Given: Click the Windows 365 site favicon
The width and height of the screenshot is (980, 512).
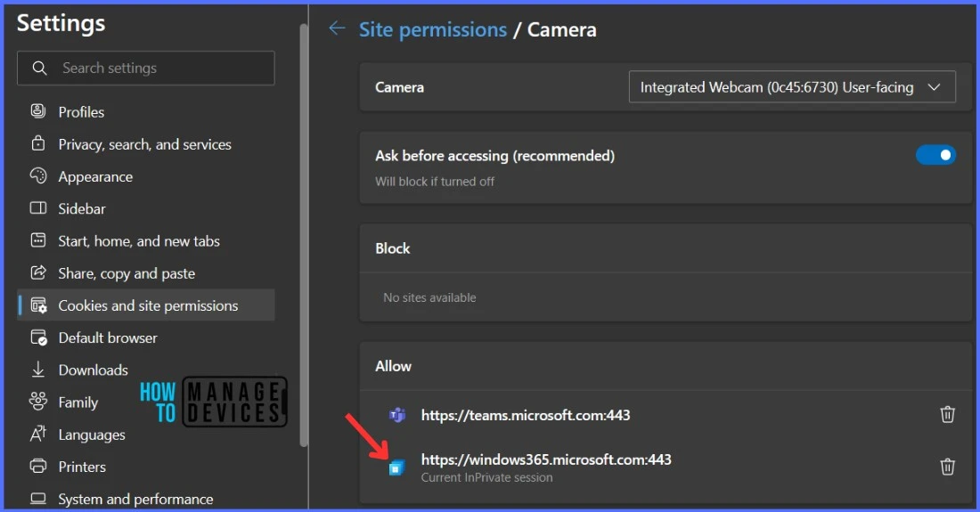Looking at the screenshot, I should pyautogui.click(x=396, y=467).
